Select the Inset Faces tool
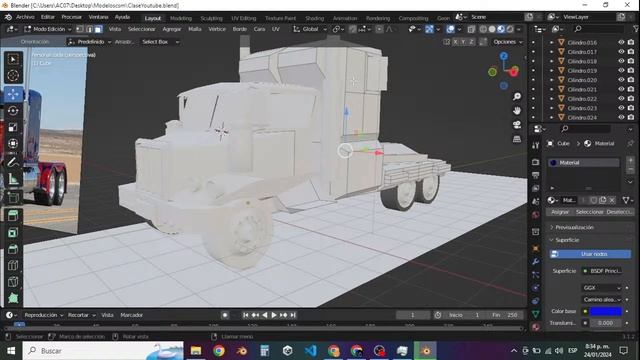The width and height of the screenshot is (640, 360). (13, 232)
